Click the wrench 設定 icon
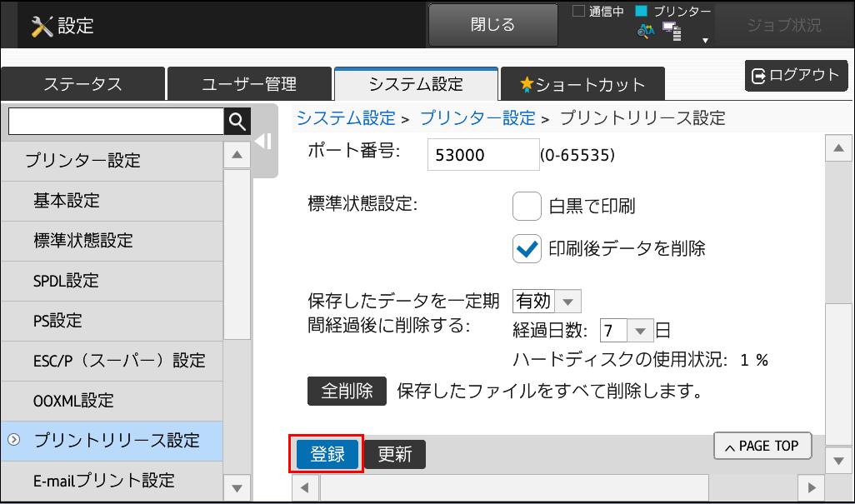855x504 pixels. tap(42, 26)
